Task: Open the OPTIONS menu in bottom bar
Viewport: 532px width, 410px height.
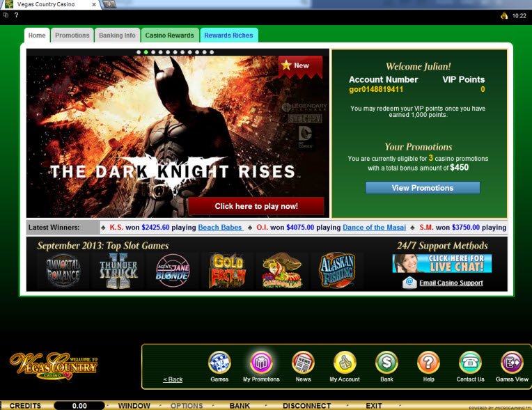Action: 187,406
